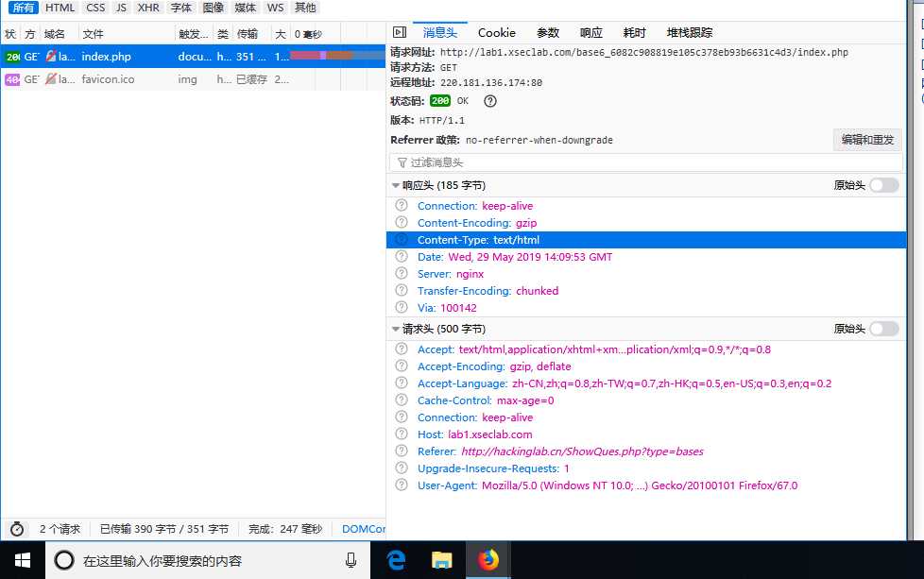
Task: Open Microsoft Edge from taskbar
Action: coord(396,560)
